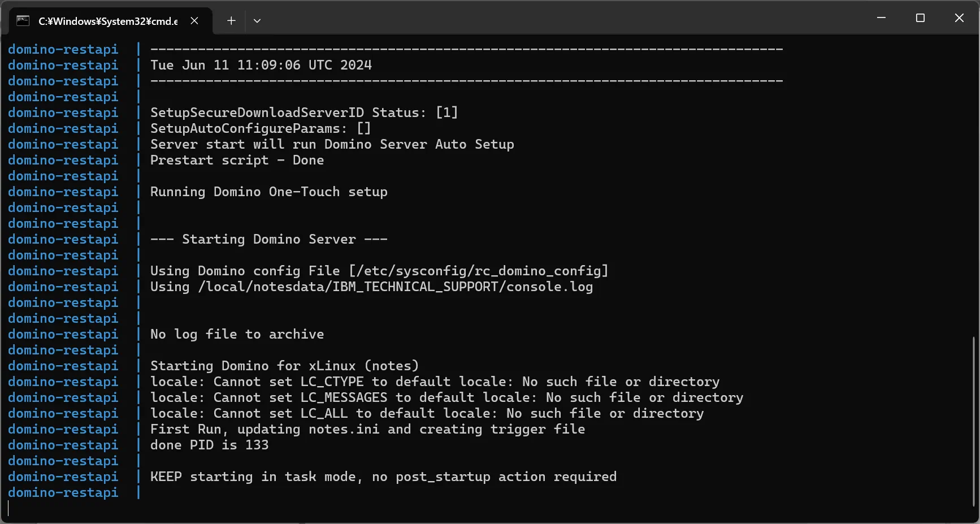
Task: Click the console.log path text
Action: 396,287
